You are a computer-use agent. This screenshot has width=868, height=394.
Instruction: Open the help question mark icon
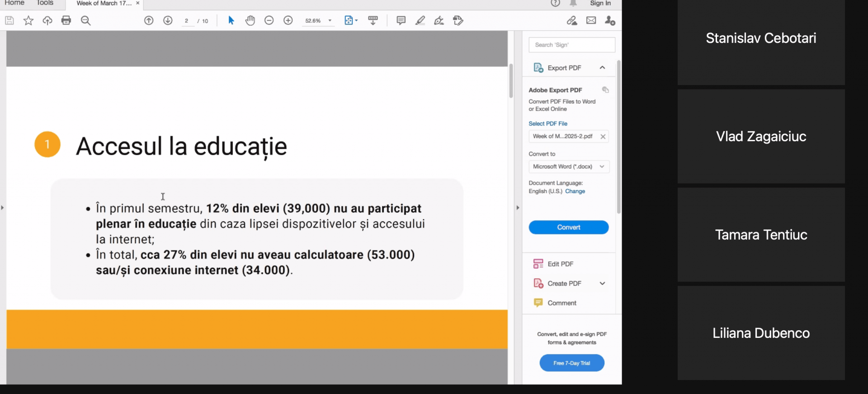555,3
